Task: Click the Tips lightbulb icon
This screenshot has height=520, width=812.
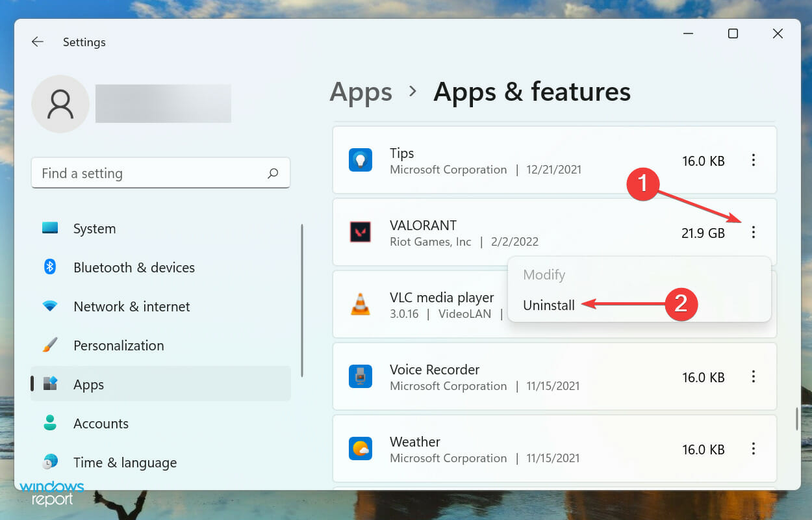Action: pos(361,161)
